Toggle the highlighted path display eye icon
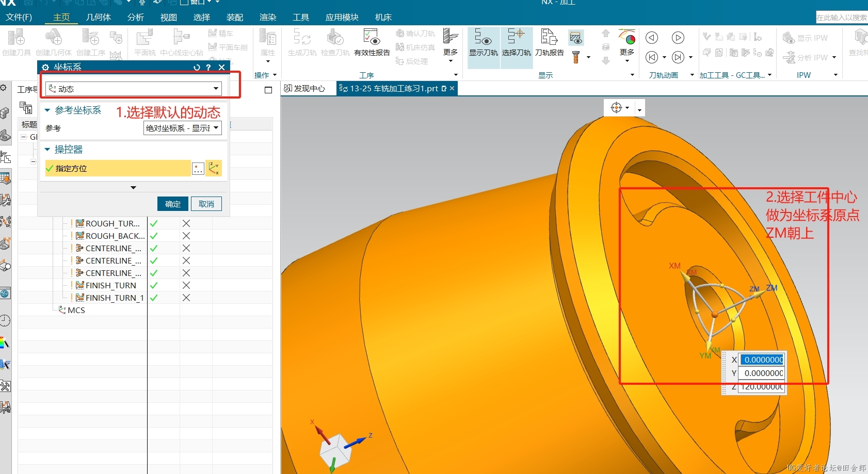This screenshot has height=474, width=868. tap(576, 38)
